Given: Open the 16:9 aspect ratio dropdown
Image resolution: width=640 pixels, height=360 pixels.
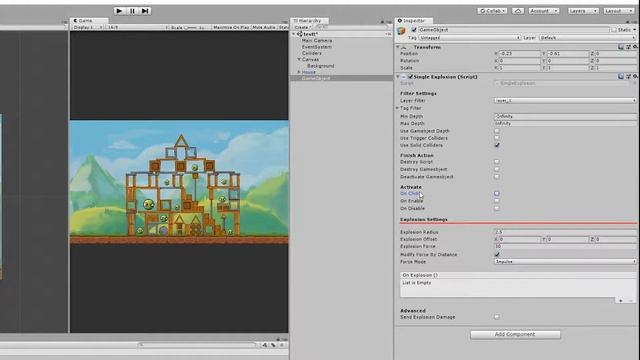Looking at the screenshot, I should click(x=137, y=27).
